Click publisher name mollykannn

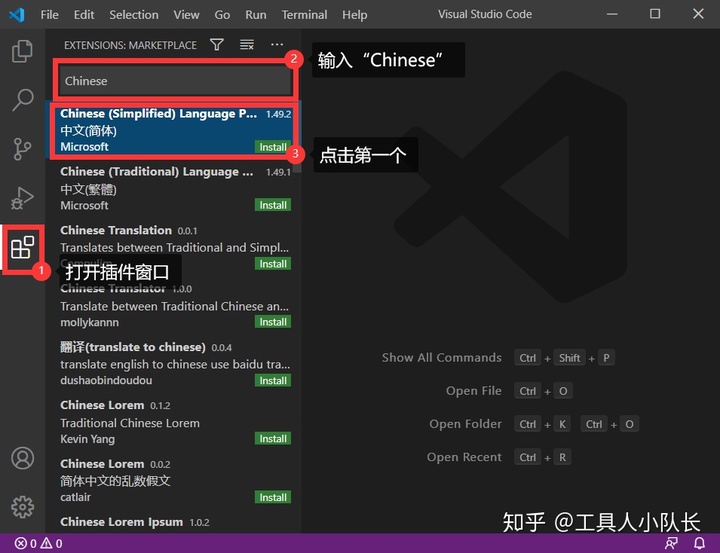[90, 322]
